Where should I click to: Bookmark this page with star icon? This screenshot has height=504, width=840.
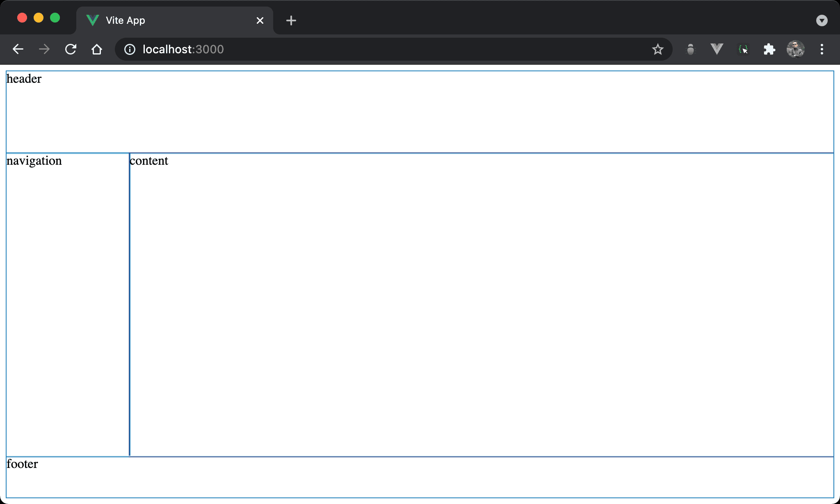point(657,49)
